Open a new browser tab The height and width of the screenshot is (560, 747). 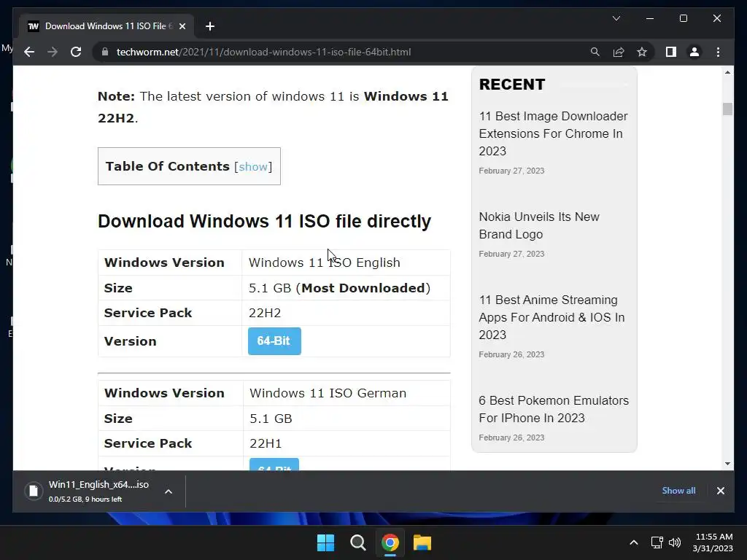pyautogui.click(x=210, y=26)
